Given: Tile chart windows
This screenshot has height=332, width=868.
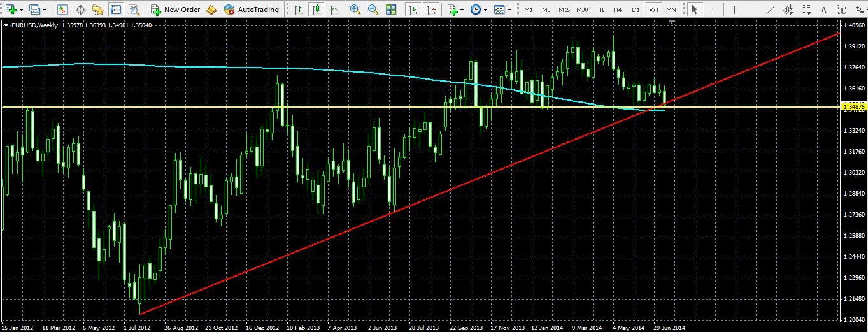Looking at the screenshot, I should click(390, 10).
